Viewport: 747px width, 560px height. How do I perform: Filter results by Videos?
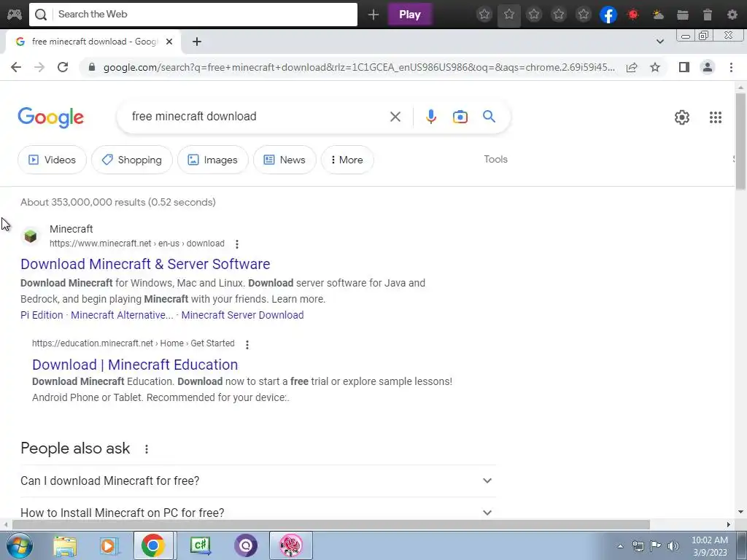(x=52, y=160)
